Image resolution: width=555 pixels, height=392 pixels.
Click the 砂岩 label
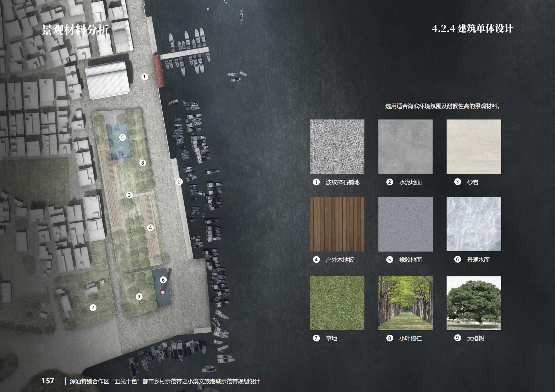tap(473, 182)
